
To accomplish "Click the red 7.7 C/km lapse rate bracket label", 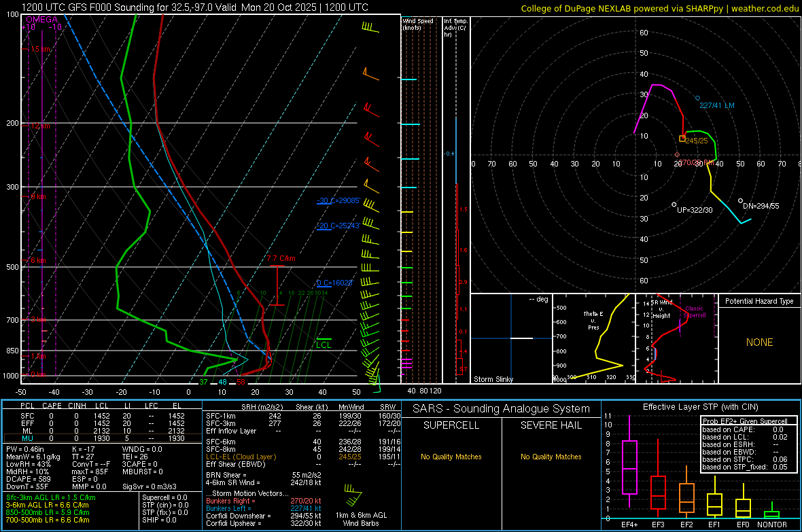I will pyautogui.click(x=281, y=258).
